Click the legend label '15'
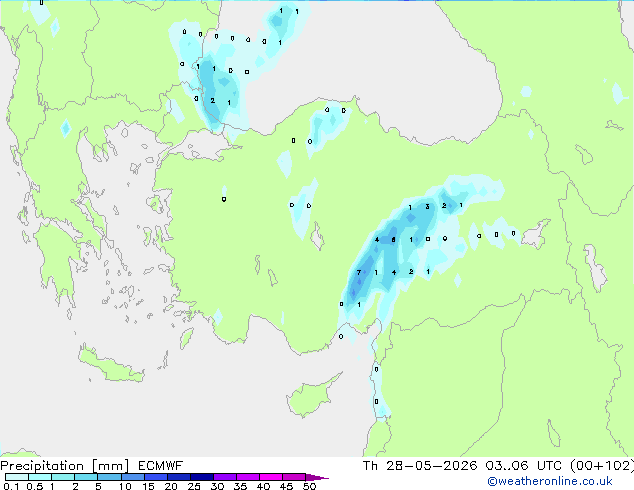Image resolution: width=634 pixels, height=490 pixels. (148, 486)
